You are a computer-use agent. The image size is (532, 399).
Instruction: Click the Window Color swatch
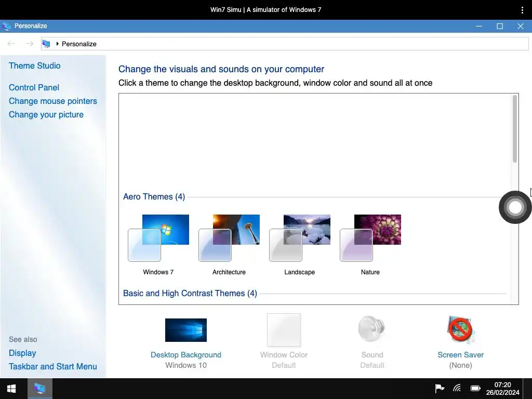(x=284, y=330)
